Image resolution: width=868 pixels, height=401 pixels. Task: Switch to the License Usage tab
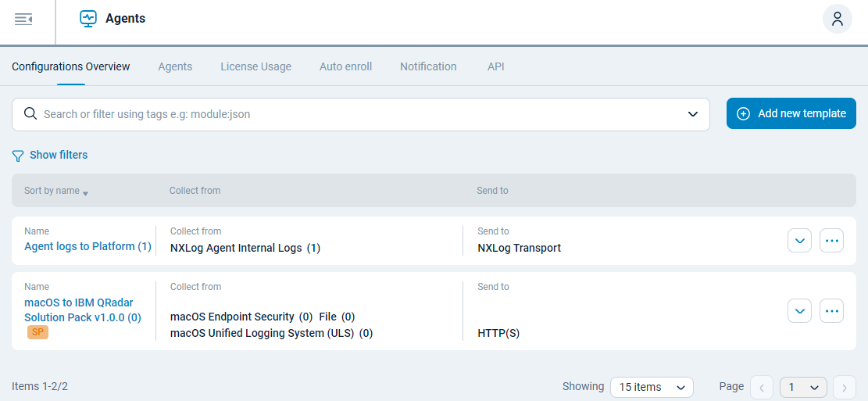255,66
